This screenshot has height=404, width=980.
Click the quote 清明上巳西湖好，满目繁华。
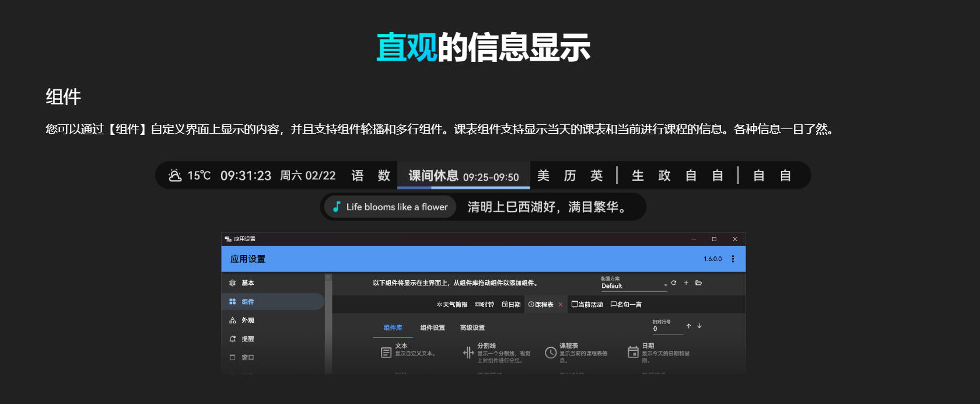(x=547, y=207)
